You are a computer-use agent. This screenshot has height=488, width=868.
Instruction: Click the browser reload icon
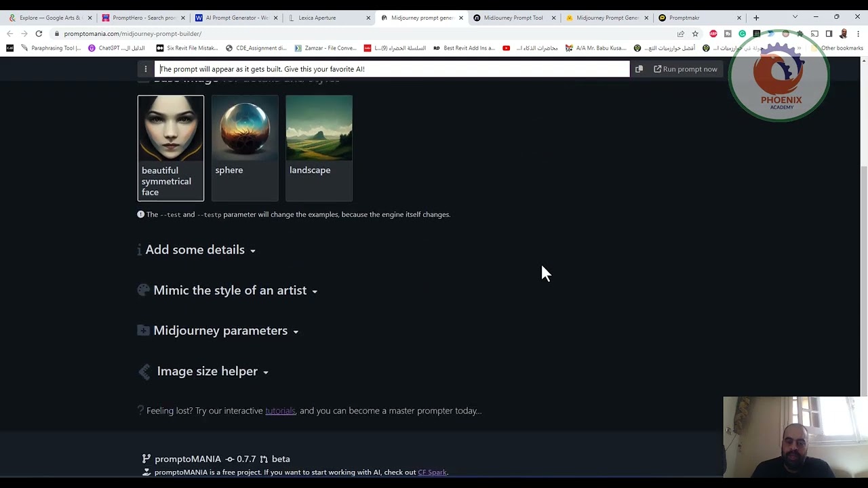click(39, 34)
